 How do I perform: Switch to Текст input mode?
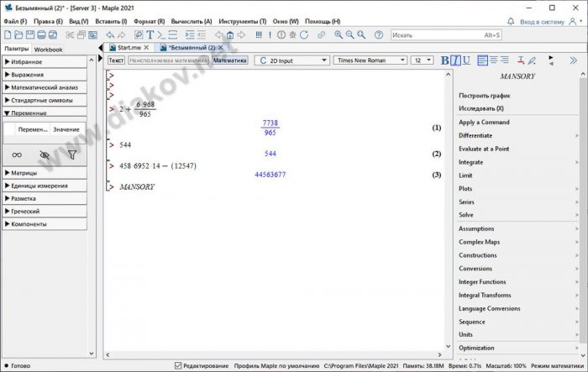tap(116, 60)
